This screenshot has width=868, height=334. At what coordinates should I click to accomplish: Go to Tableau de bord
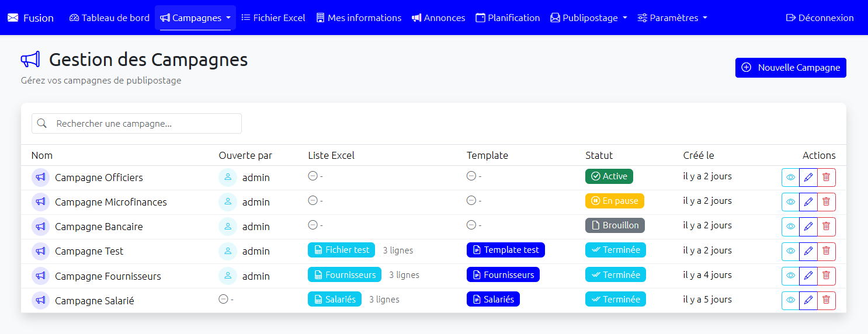(109, 18)
